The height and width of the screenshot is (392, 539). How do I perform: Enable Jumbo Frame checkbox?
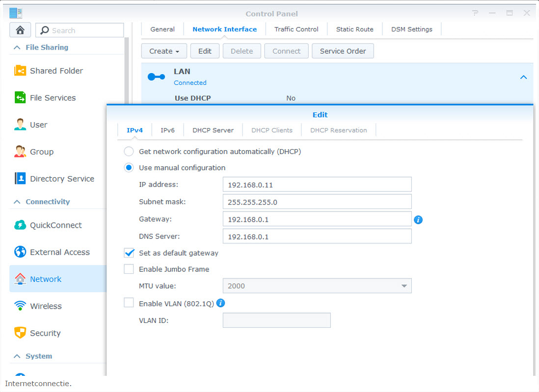coord(129,269)
